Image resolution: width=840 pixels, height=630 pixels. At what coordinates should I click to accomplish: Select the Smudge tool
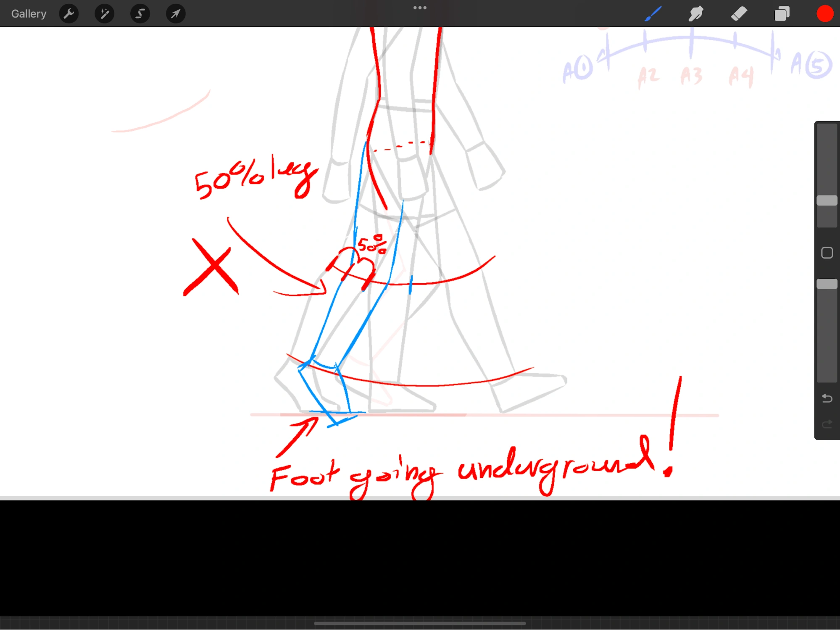click(x=696, y=14)
